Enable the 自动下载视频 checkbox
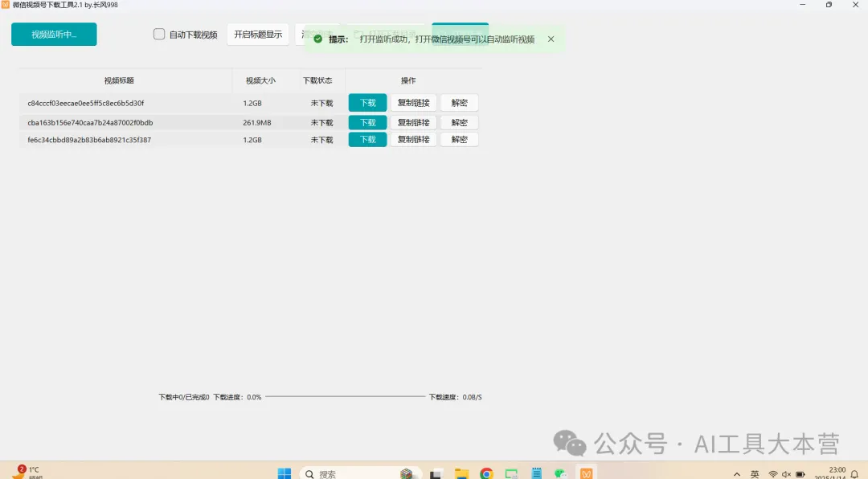The height and width of the screenshot is (479, 868). pyautogui.click(x=159, y=35)
